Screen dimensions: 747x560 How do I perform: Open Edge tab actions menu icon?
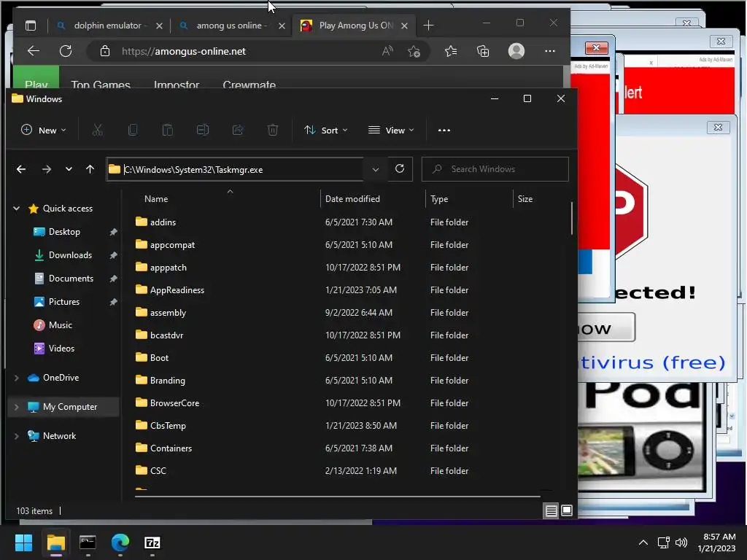pyautogui.click(x=31, y=26)
